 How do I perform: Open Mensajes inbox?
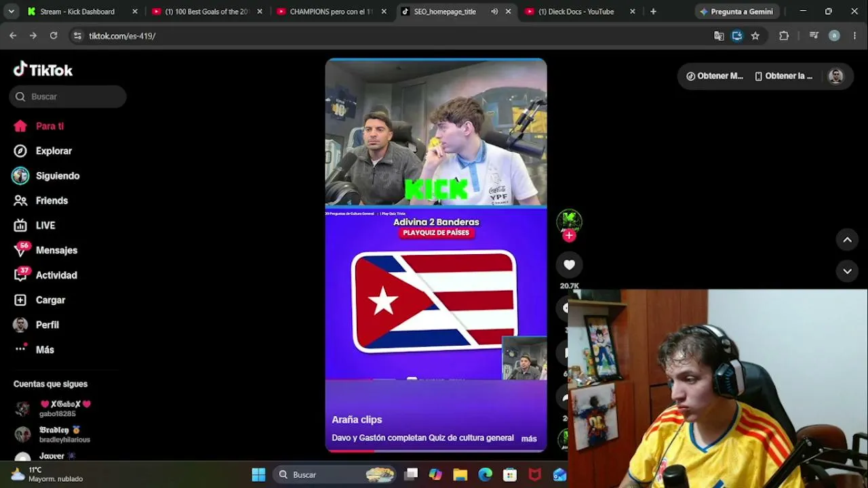point(45,250)
